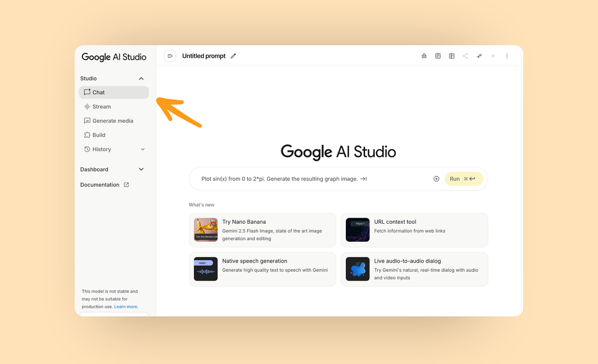Click the Live audio dialog blue blob thumbnail

click(x=358, y=269)
